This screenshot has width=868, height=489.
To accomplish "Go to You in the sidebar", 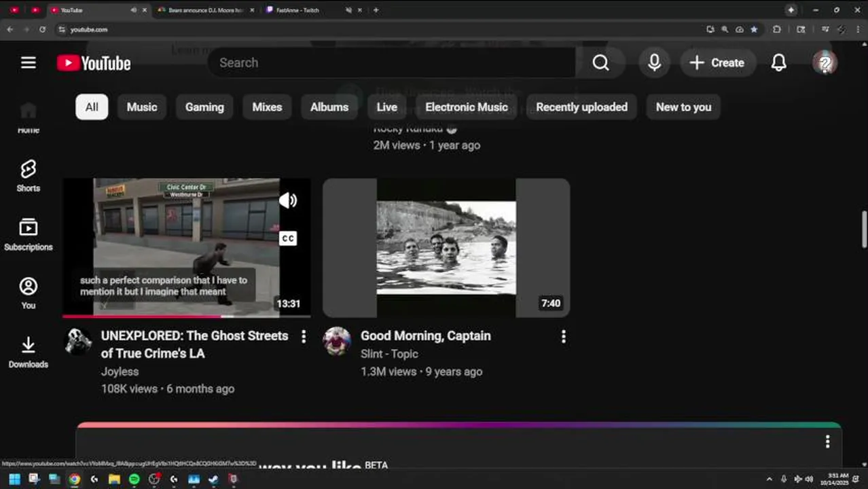I will click(28, 293).
